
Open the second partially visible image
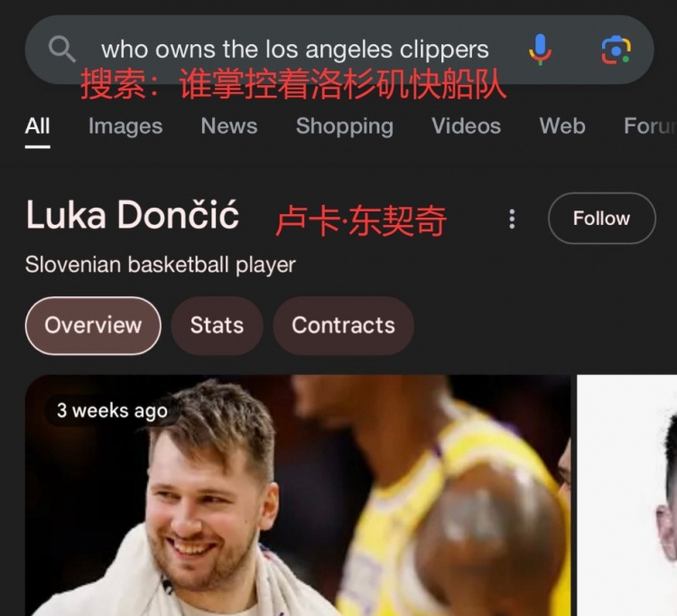[x=627, y=496]
